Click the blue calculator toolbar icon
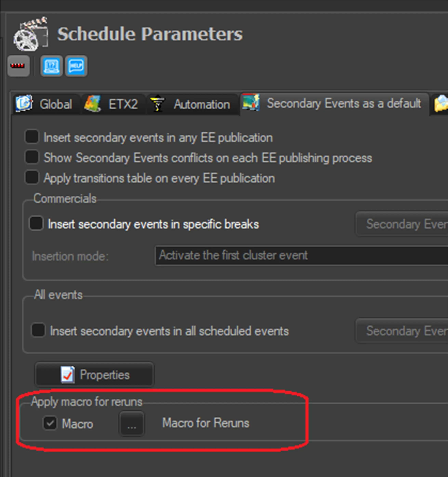Screen dimensions: 448x477 coord(52,66)
